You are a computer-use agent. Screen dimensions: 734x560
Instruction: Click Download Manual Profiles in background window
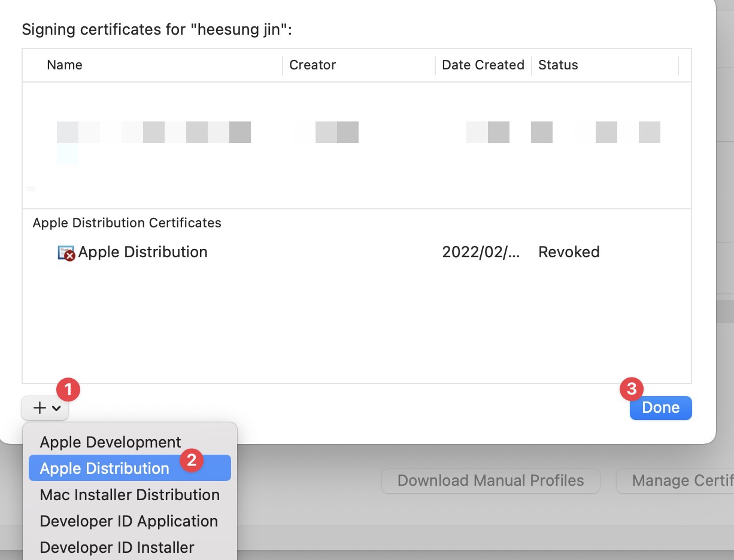(x=490, y=480)
